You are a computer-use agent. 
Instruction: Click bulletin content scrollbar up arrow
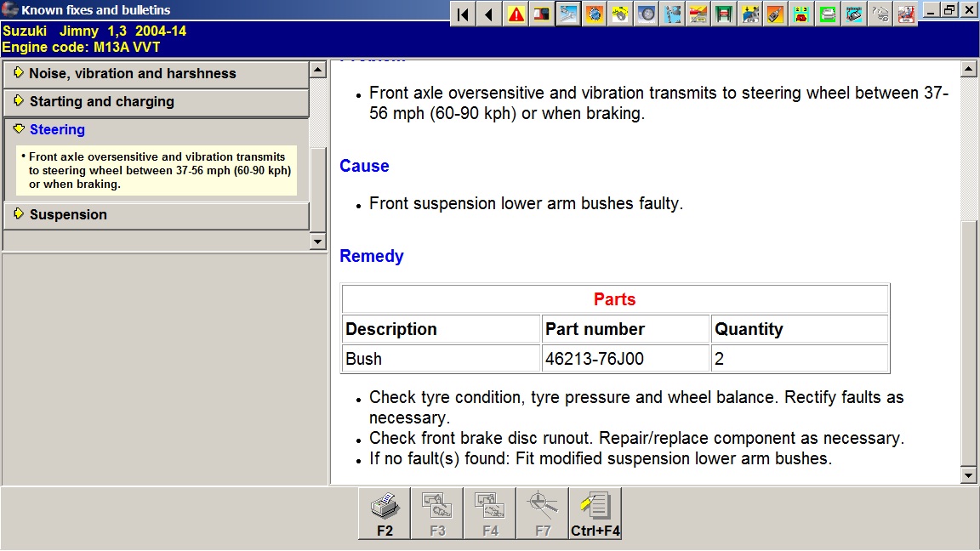968,70
